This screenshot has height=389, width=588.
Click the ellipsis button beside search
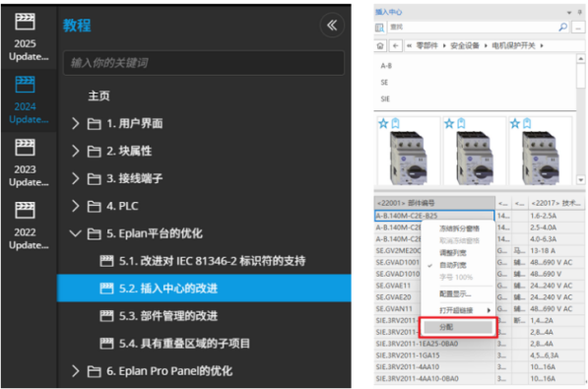tap(578, 28)
